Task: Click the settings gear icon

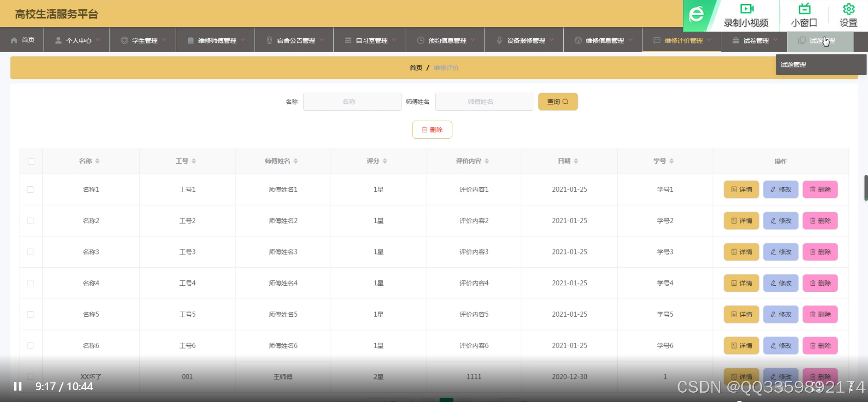Action: pos(848,9)
